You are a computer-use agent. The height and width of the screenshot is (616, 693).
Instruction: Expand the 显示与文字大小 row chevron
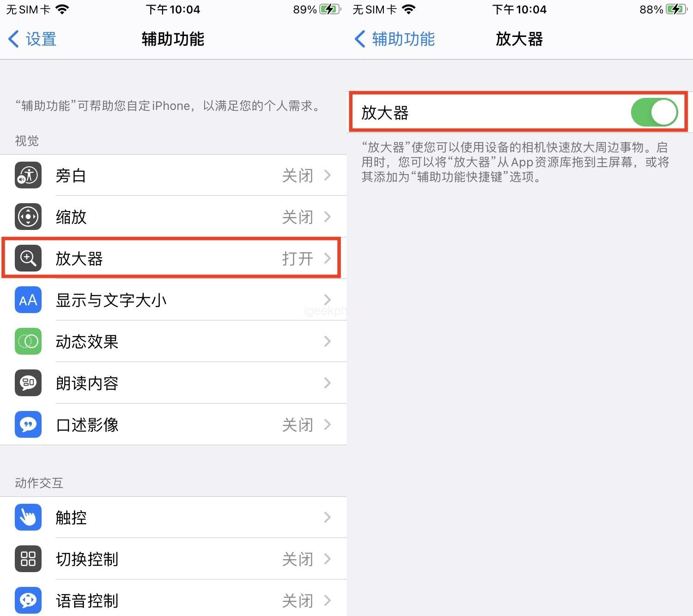coord(328,300)
